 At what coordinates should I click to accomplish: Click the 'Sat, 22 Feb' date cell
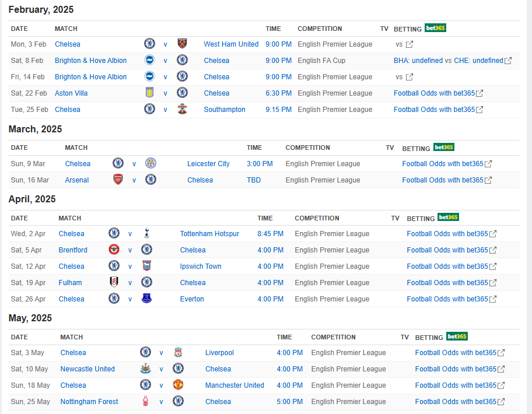pyautogui.click(x=29, y=93)
